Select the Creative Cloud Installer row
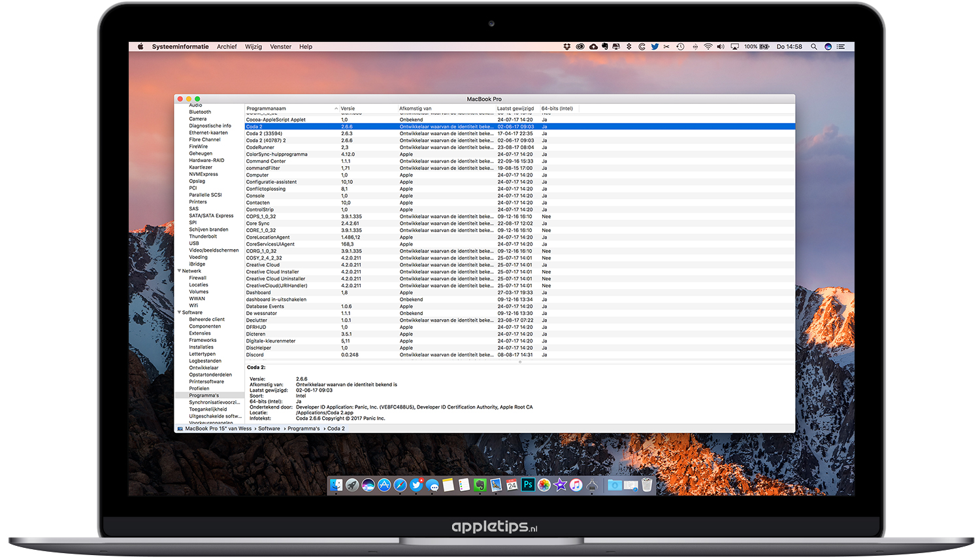The height and width of the screenshot is (559, 980). (520, 272)
